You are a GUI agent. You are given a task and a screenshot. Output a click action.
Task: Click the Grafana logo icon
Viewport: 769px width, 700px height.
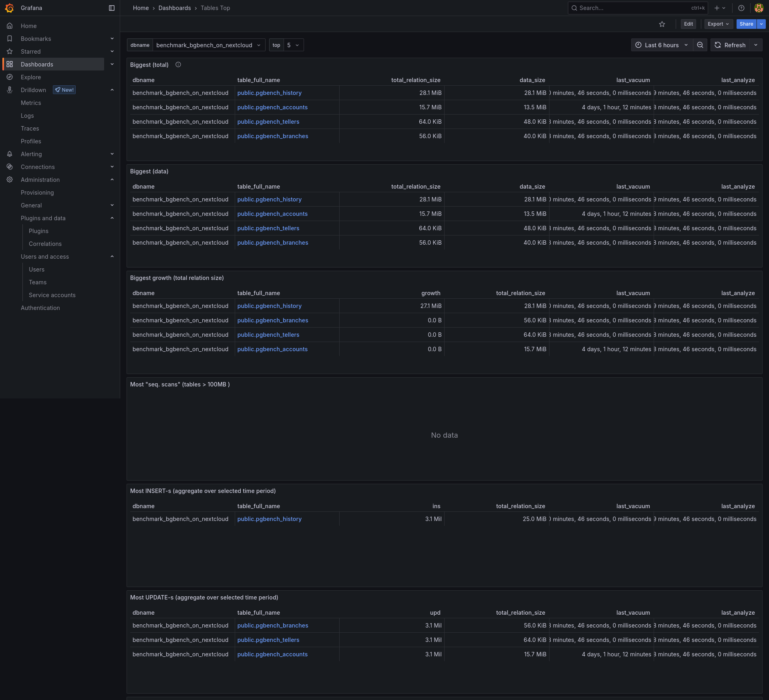(x=10, y=8)
